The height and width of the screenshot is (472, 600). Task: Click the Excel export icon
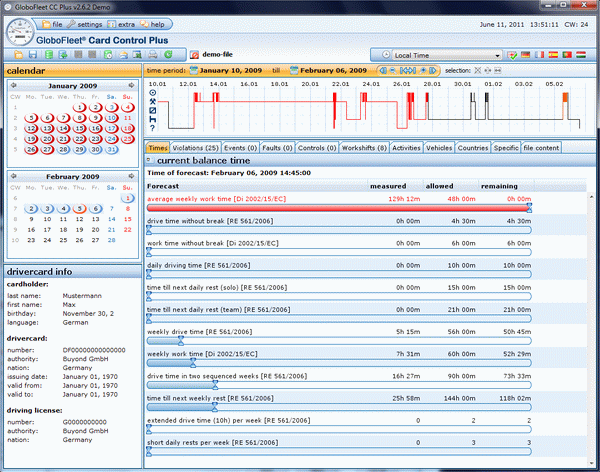[x=137, y=55]
